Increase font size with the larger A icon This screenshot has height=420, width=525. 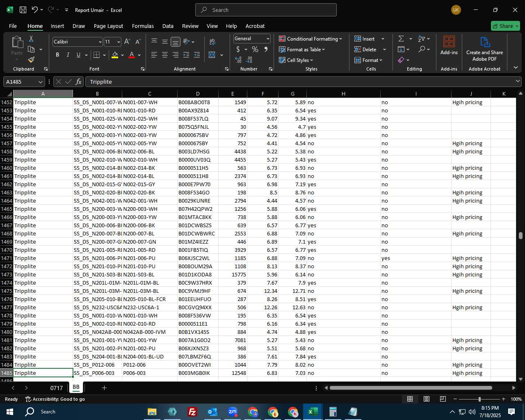pyautogui.click(x=127, y=42)
